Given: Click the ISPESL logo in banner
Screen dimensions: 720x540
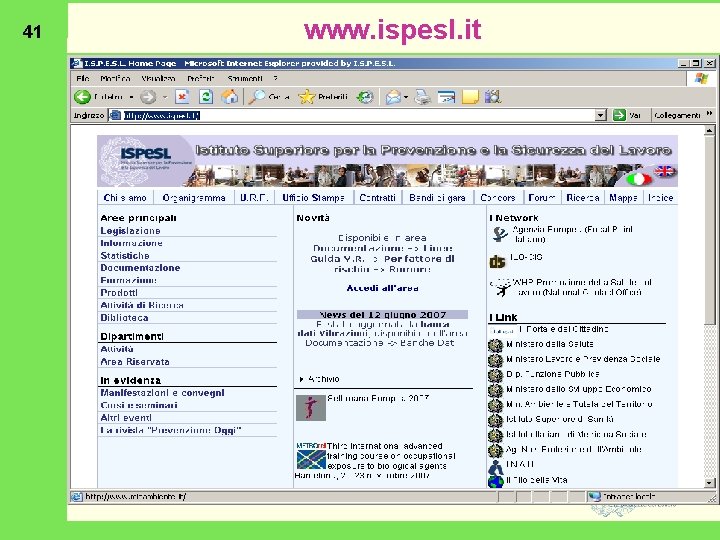Looking at the screenshot, I should (145, 154).
